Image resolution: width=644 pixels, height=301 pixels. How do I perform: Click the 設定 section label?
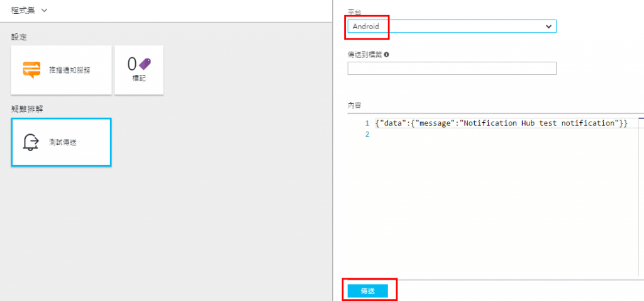[x=19, y=37]
